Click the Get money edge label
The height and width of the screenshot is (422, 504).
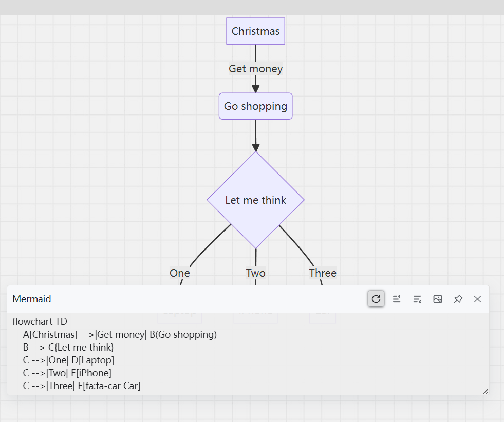[x=255, y=69]
